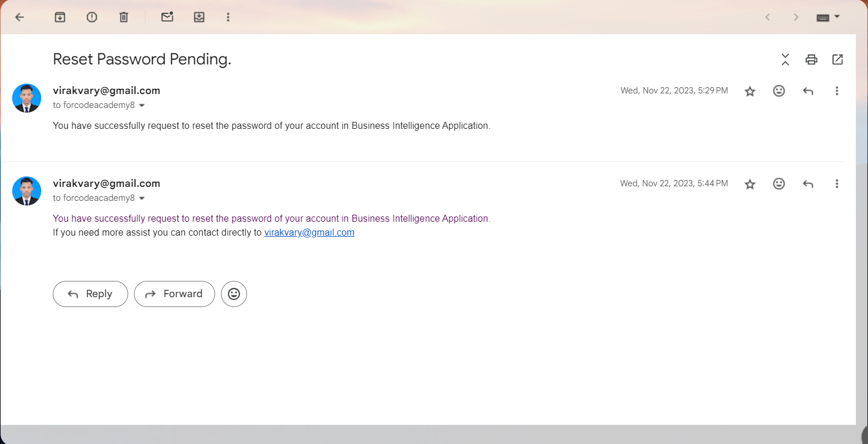Image resolution: width=868 pixels, height=444 pixels.
Task: Click the 'Wed, Nov 22, 2023, 5:44 PM' timestamp
Action: coord(674,183)
